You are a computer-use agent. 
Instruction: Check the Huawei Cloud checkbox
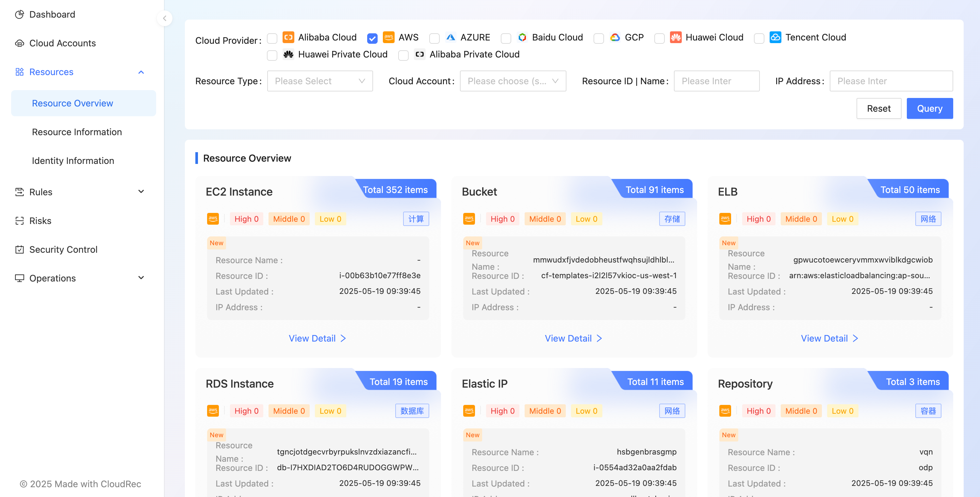point(659,39)
